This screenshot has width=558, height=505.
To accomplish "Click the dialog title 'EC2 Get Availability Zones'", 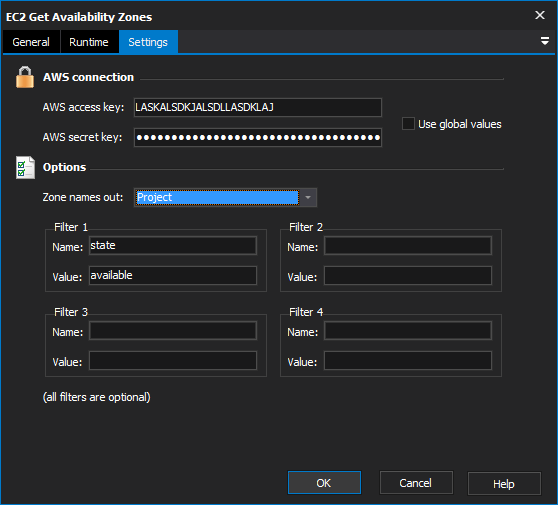I will (x=79, y=17).
